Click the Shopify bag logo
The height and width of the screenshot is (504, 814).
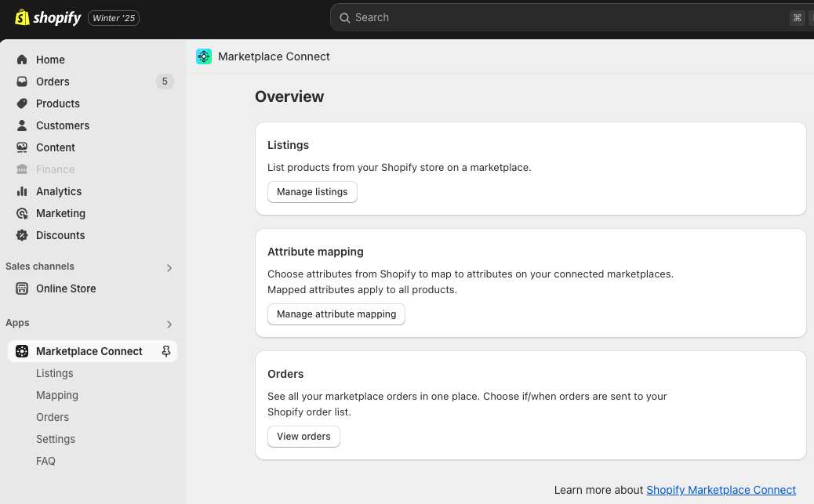[x=22, y=17]
